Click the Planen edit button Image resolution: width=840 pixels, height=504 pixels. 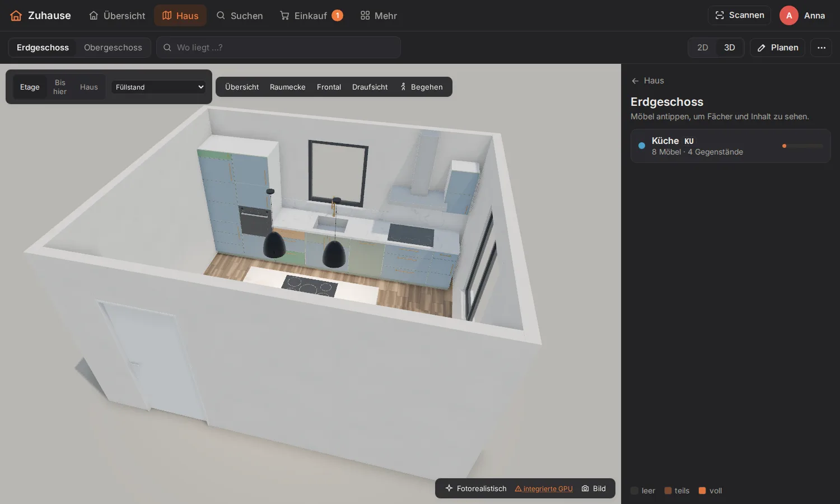click(x=777, y=48)
